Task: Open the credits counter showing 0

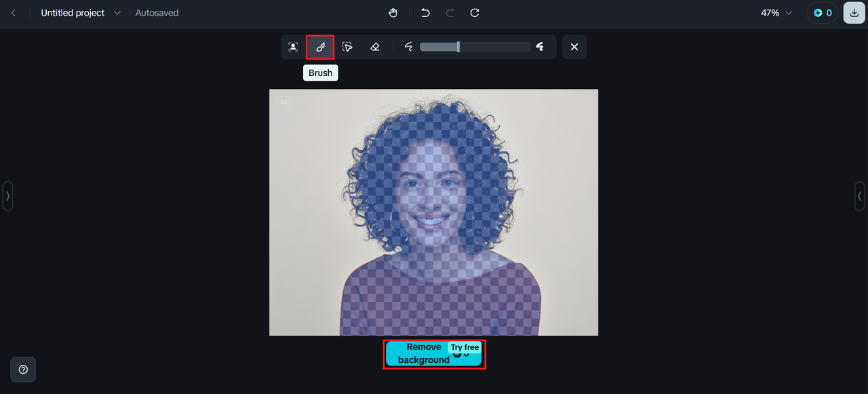Action: (822, 13)
